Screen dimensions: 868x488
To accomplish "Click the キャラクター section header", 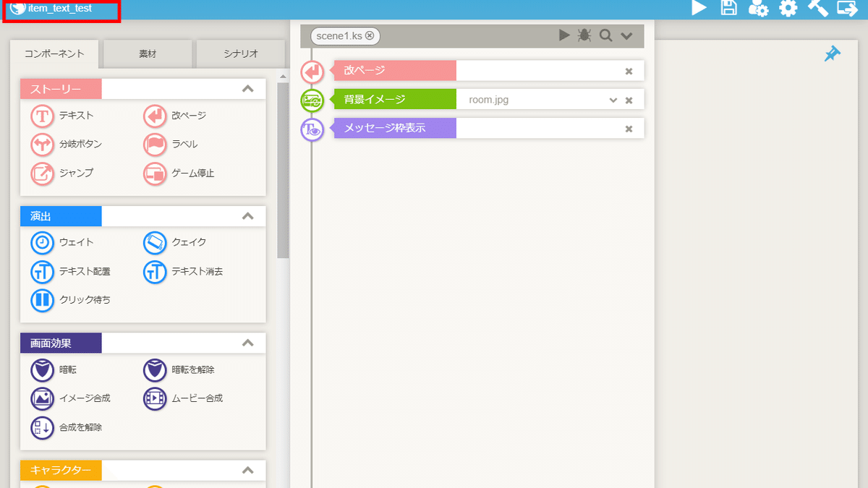I will click(x=143, y=471).
